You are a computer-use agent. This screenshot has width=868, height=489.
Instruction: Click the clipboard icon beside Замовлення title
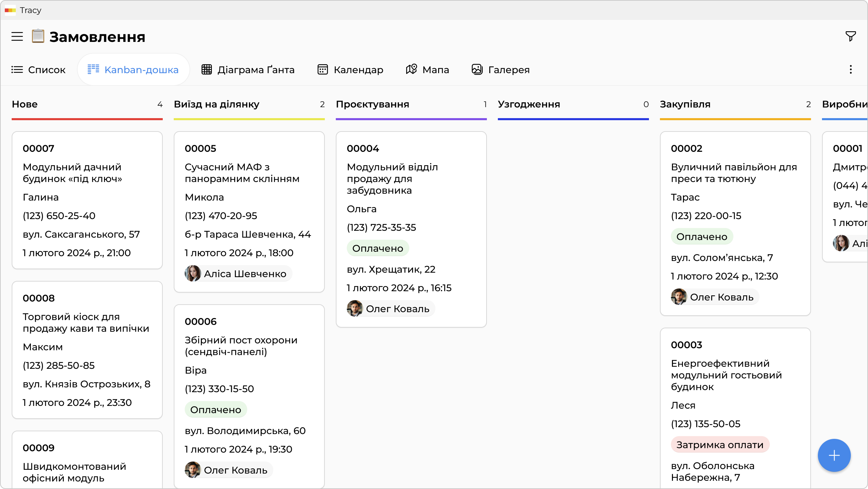(x=38, y=36)
